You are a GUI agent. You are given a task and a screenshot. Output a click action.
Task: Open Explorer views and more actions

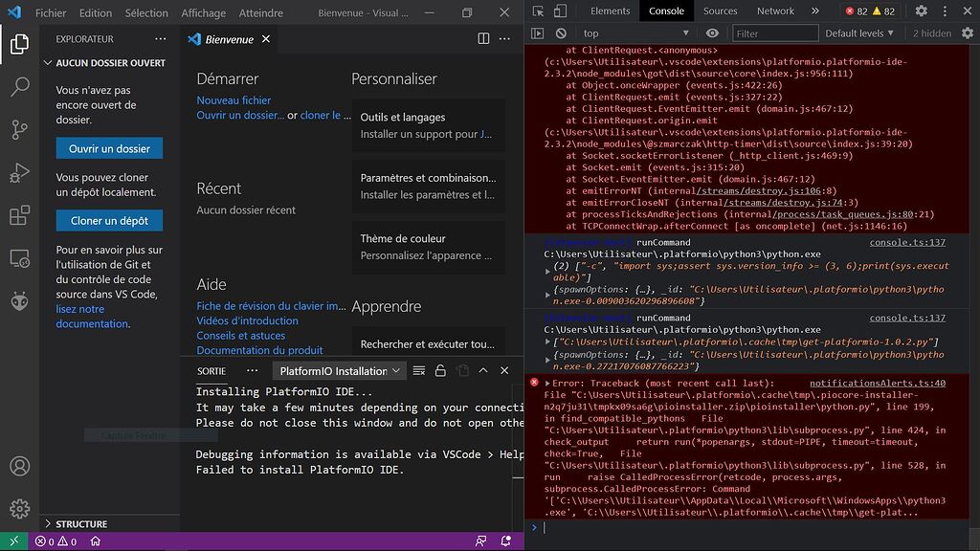161,38
